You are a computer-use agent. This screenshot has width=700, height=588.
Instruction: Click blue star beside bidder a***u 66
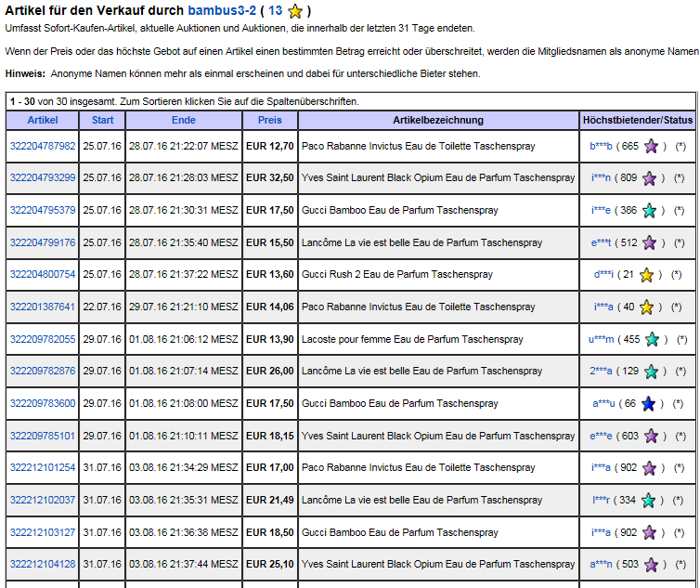point(648,404)
